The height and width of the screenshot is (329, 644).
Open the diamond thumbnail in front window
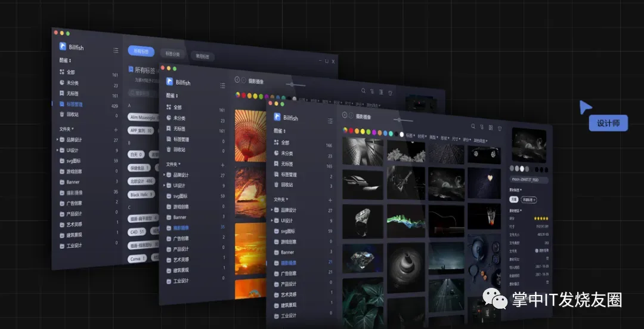[363, 259]
